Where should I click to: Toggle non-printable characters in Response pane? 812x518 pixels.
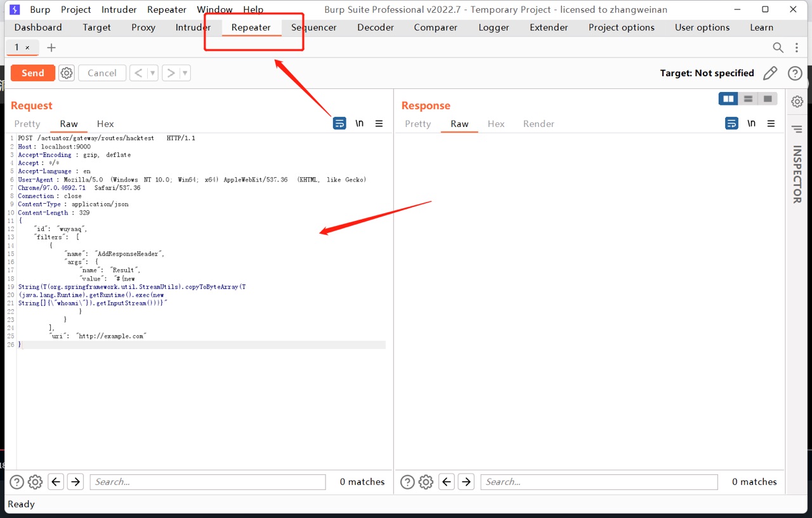point(752,123)
